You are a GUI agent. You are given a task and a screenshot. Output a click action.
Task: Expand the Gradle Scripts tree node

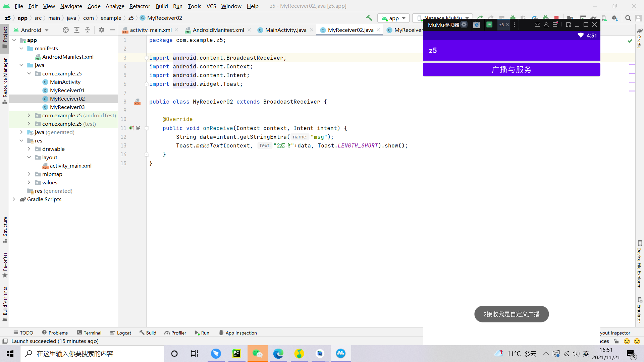(x=14, y=199)
